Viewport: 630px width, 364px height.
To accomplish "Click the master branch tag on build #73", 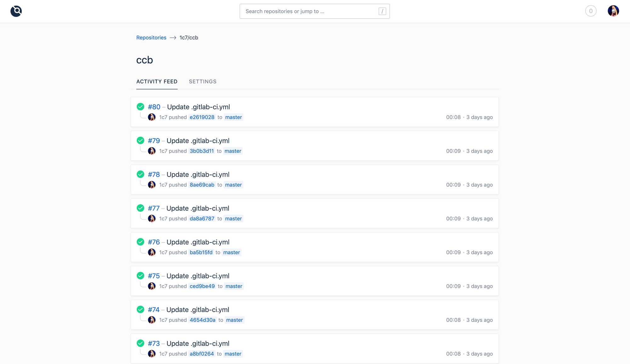I will coord(233,354).
